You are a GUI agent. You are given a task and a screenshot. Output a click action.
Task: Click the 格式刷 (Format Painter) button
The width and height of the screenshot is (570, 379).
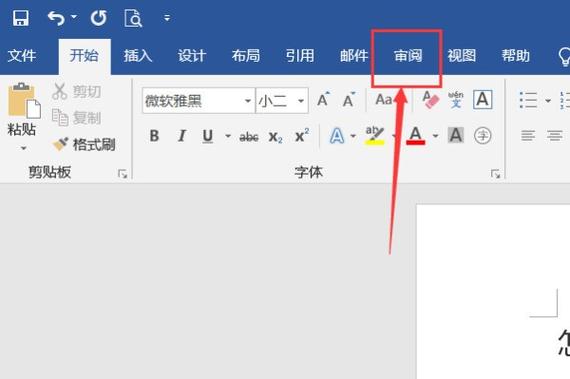[84, 144]
